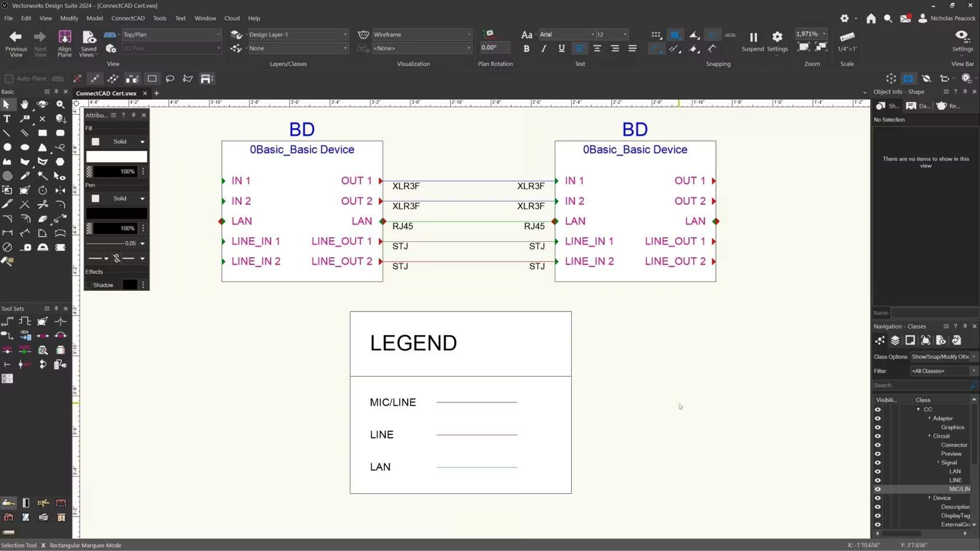Select the Pan tool in the Basic palette
980x551 pixels.
24,104
